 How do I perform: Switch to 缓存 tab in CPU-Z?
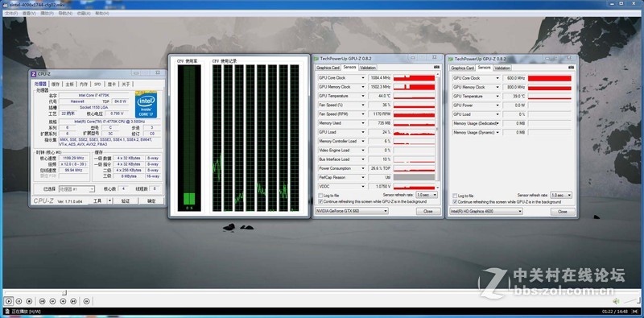click(56, 84)
